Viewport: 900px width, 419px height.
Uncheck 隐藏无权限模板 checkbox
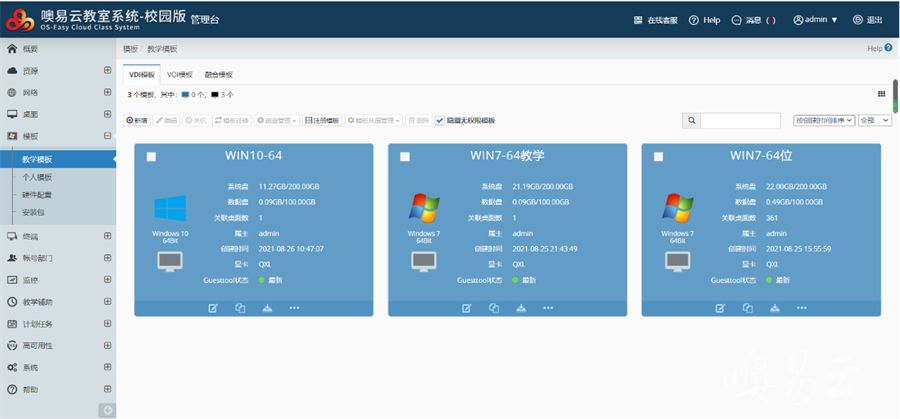coord(440,120)
